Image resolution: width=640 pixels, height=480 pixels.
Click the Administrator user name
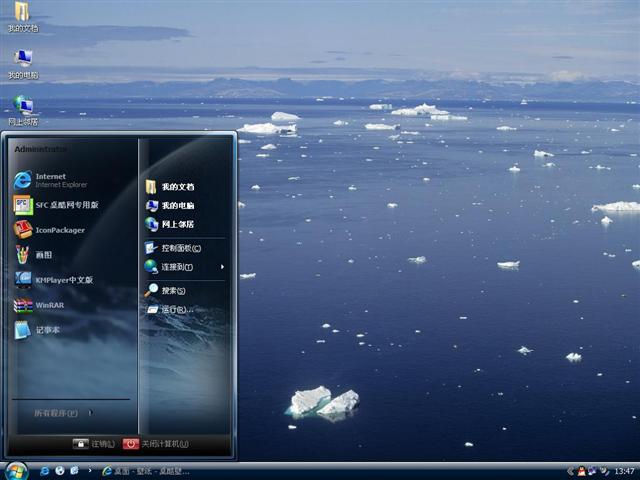[x=41, y=149]
